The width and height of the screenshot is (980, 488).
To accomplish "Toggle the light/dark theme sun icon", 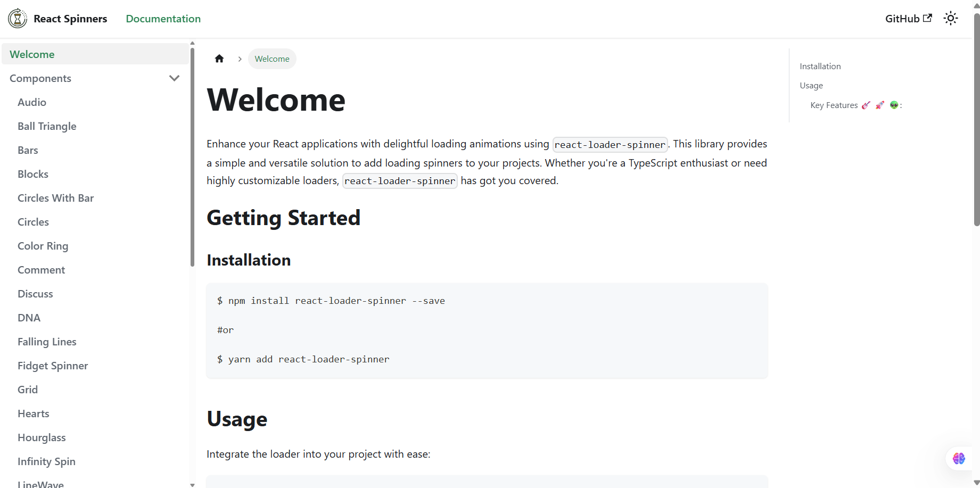I will pos(951,19).
